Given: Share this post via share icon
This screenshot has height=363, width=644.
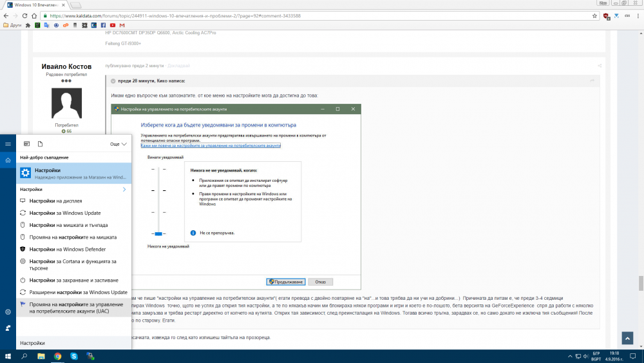Looking at the screenshot, I should coord(600,66).
